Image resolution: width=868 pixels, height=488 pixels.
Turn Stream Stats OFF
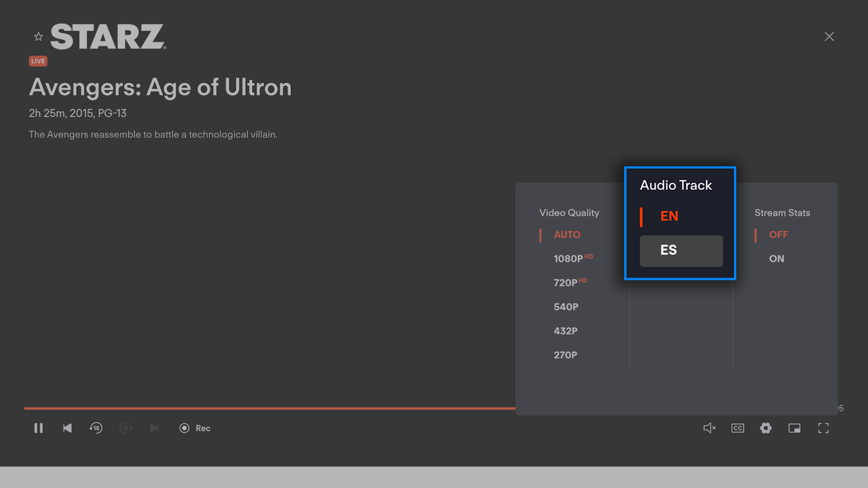tap(778, 235)
